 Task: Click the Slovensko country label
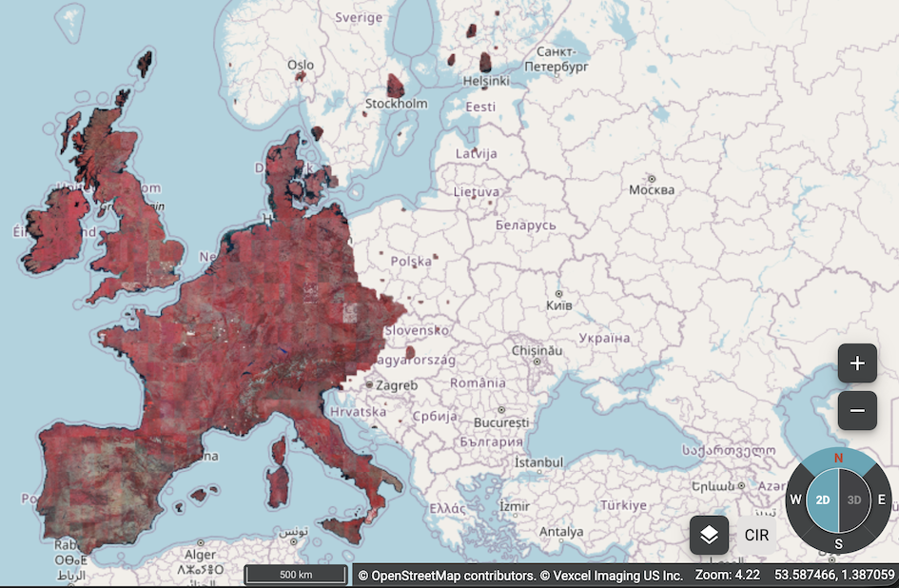click(417, 330)
